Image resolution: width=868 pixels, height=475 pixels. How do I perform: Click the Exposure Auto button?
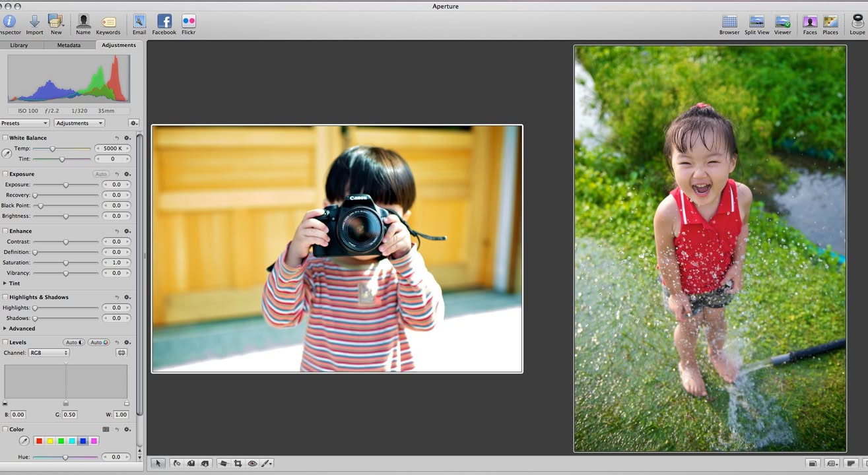click(100, 174)
